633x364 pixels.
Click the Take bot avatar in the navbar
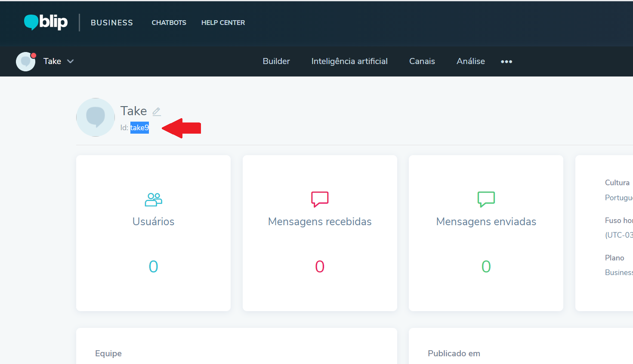26,61
